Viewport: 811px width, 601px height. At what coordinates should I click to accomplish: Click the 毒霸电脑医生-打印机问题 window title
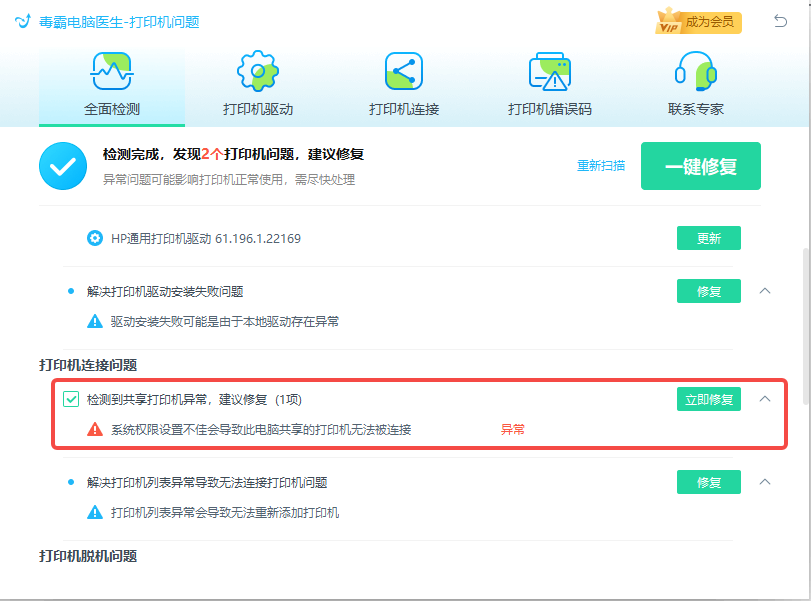[x=119, y=22]
